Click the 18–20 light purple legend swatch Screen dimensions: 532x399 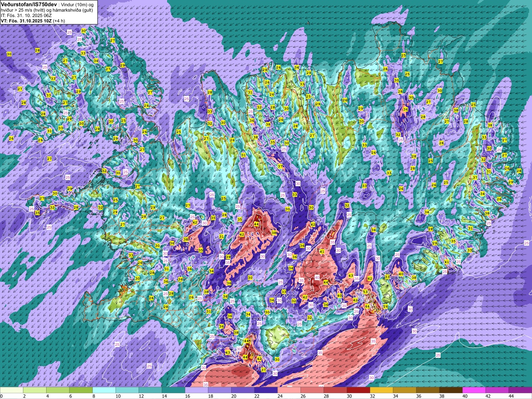[219, 390]
